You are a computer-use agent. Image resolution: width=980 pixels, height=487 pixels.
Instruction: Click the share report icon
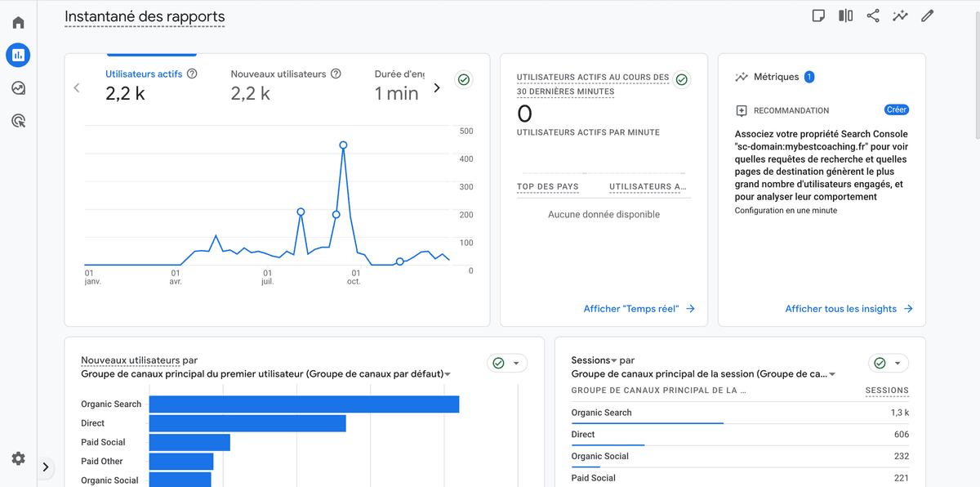tap(873, 16)
